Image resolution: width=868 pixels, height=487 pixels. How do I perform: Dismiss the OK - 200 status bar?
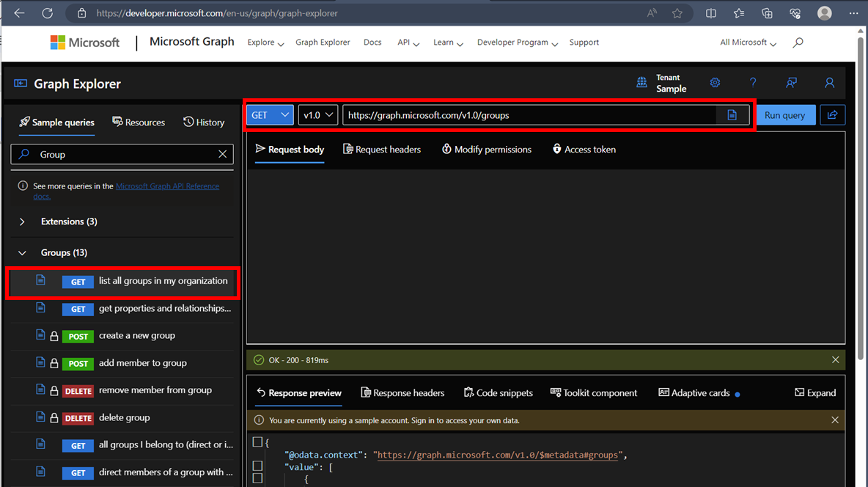835,360
